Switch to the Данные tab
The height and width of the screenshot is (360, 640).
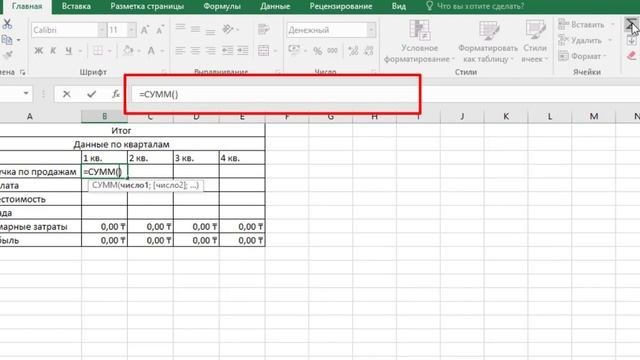tap(275, 6)
